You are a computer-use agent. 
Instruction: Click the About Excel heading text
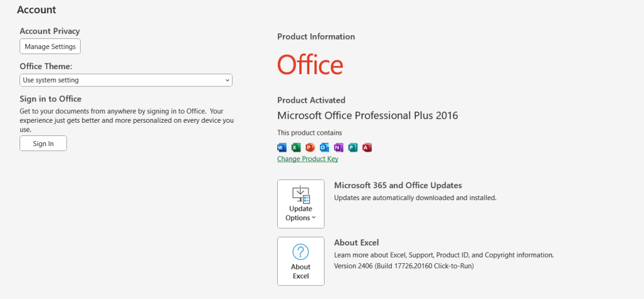coord(356,242)
